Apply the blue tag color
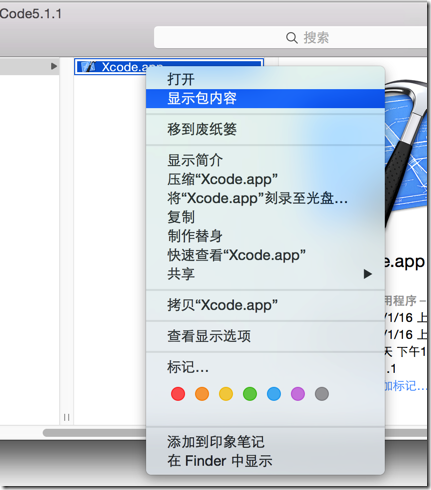This screenshot has height=490, width=431. 274,394
